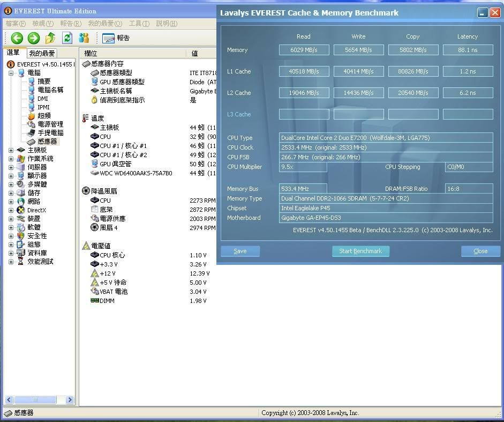Expand the 伺服器 tree node
This screenshot has width=504, height=422.
coord(11,167)
